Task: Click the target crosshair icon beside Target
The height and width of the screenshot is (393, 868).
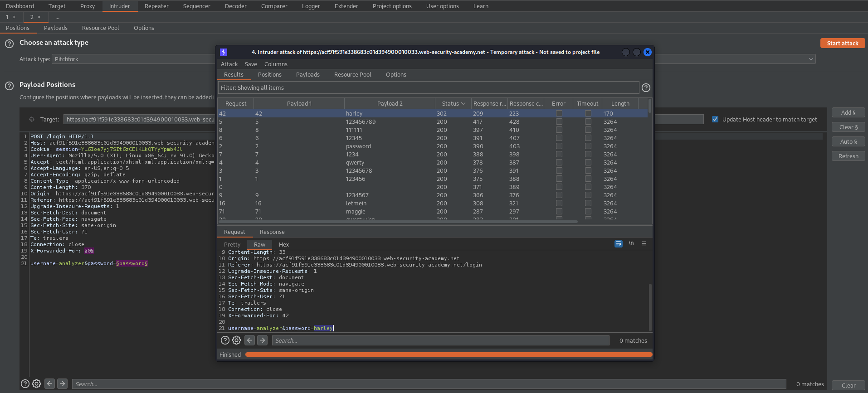Action: click(x=32, y=119)
